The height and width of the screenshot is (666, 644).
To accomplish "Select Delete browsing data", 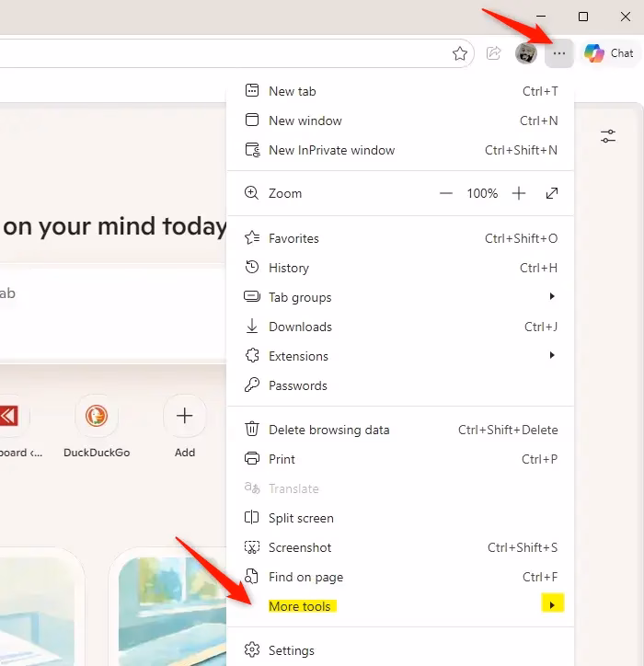I will (400, 430).
